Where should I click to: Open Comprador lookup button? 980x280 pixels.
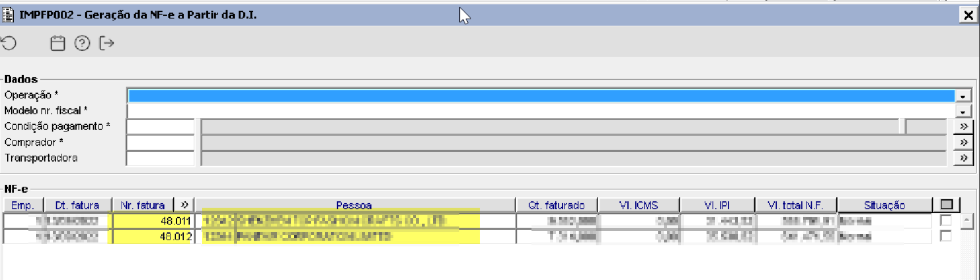point(964,142)
